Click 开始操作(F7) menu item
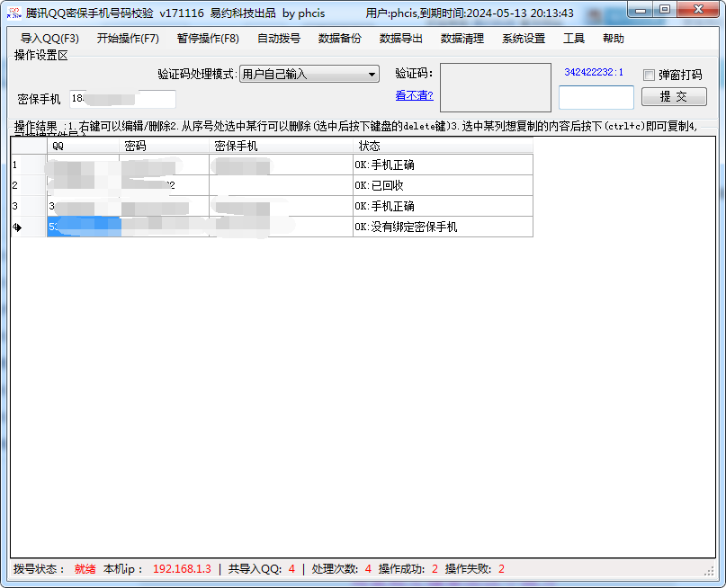726x588 pixels. coord(128,39)
